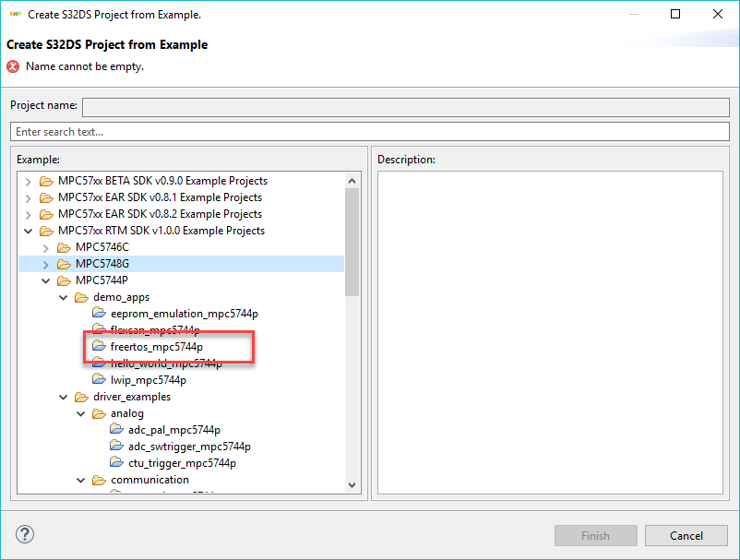Collapse the MPC5744P folder arrow
The width and height of the screenshot is (740, 560).
pos(46,280)
